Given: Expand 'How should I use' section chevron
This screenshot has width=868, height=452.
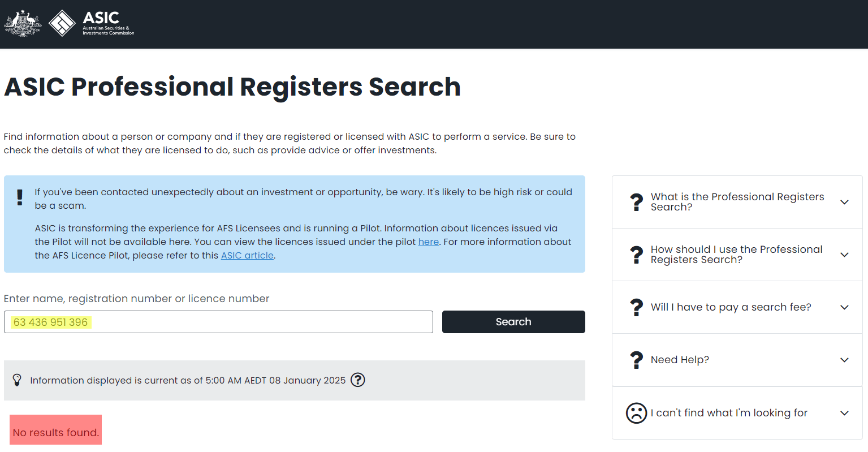Looking at the screenshot, I should point(844,255).
